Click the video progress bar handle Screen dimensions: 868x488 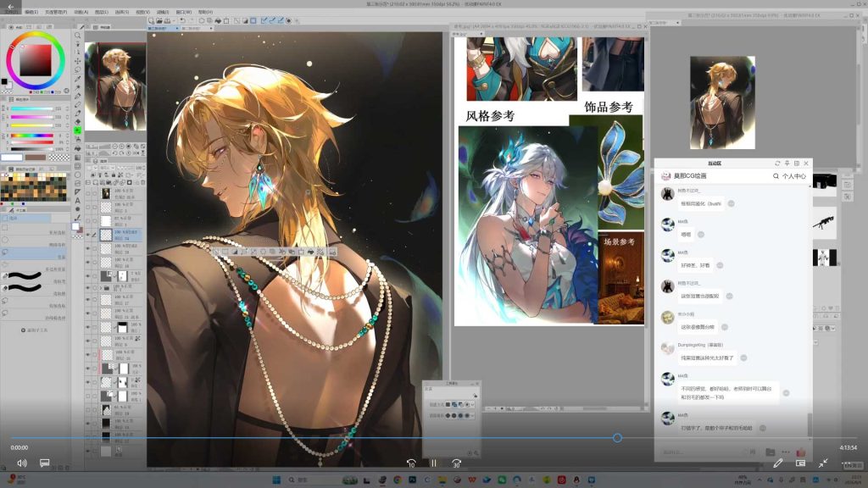(617, 438)
